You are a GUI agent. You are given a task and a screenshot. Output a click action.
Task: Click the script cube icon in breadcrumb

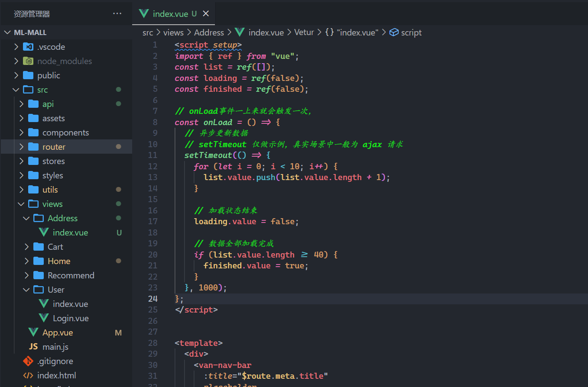click(x=394, y=32)
